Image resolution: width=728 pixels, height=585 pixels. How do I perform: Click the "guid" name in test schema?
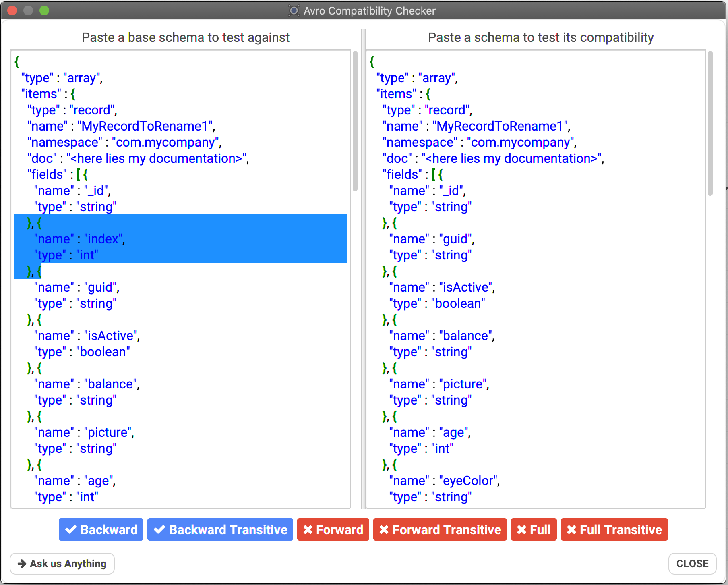(455, 239)
